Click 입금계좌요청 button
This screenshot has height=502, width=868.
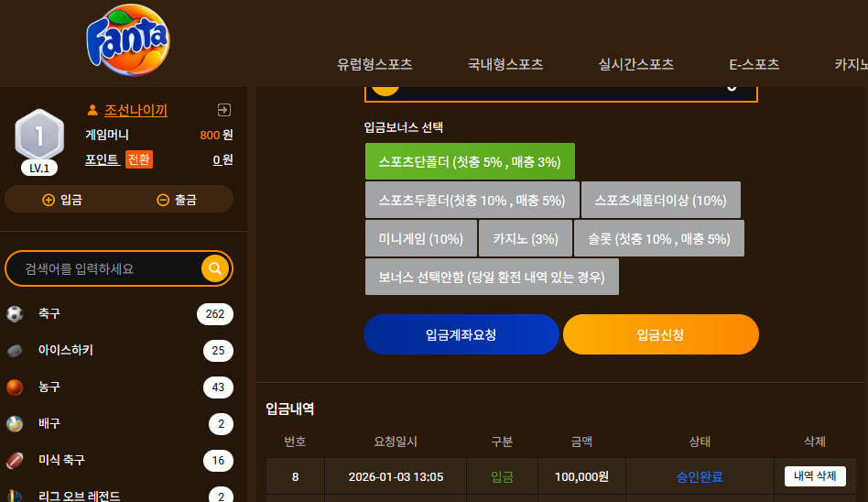(x=461, y=334)
